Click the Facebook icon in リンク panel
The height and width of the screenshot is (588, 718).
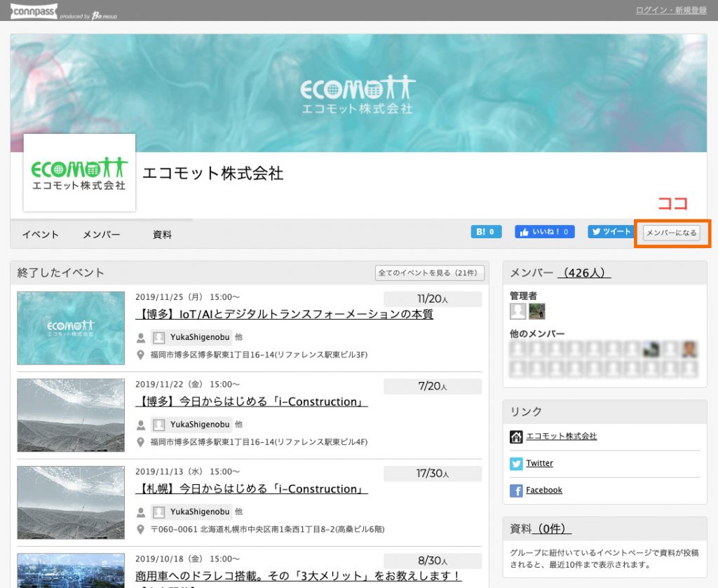[516, 491]
